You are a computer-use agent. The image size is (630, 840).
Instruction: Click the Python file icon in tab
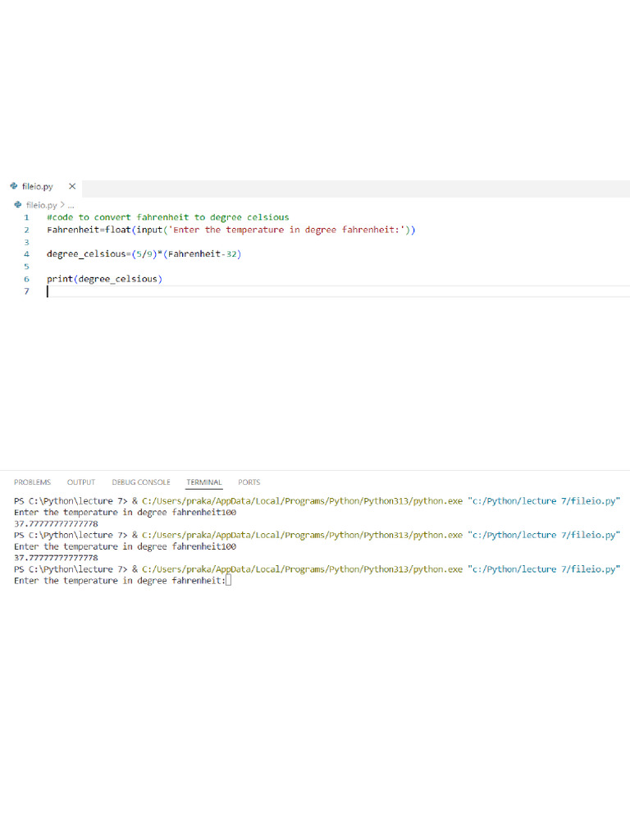tap(14, 186)
